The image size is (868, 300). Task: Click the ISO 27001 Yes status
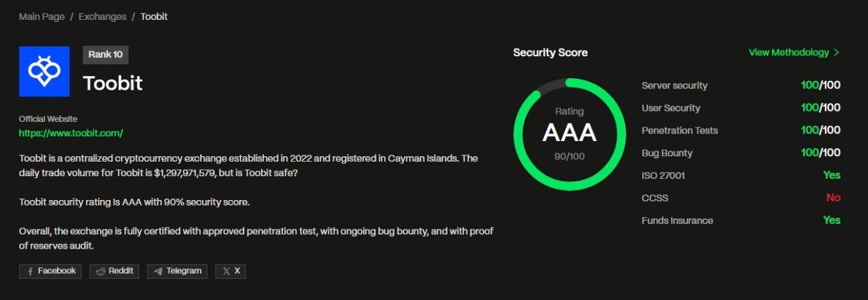832,175
